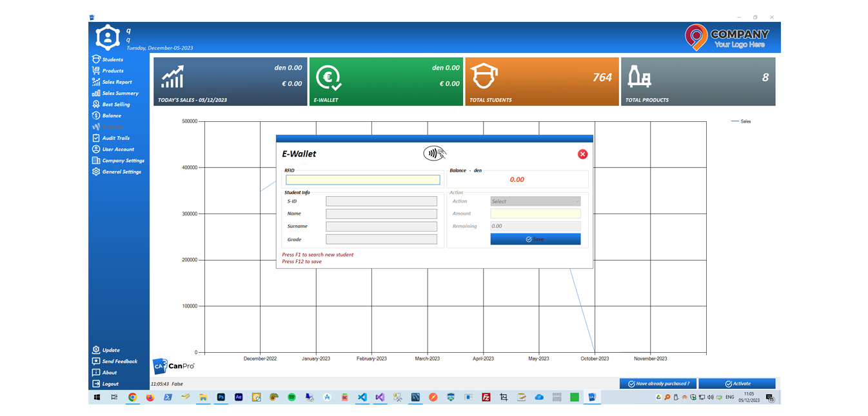Click the Activate button
Screen dimensions: 868x416
pos(736,384)
